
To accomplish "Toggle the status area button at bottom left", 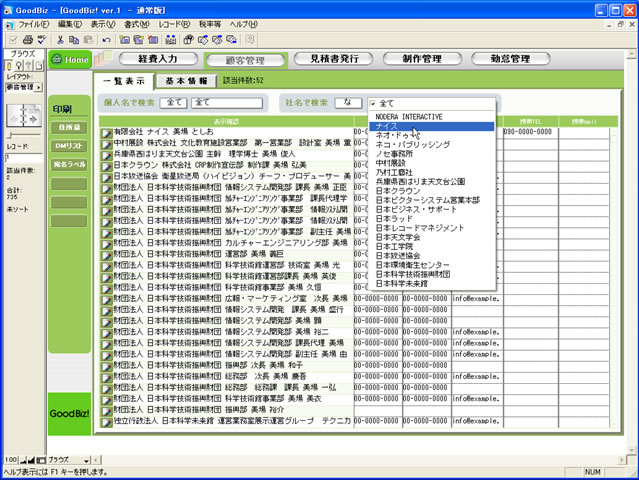I will point(40,459).
